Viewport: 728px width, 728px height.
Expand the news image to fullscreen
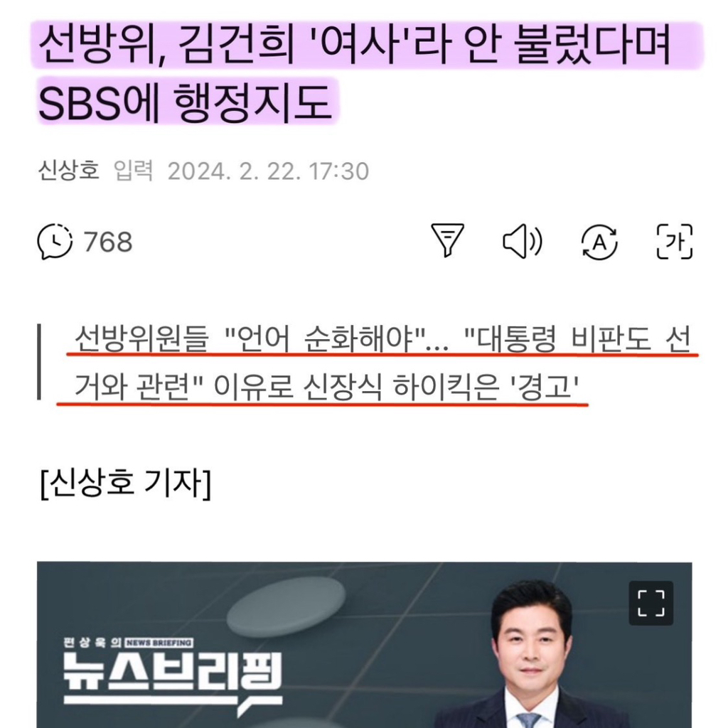pyautogui.click(x=651, y=603)
